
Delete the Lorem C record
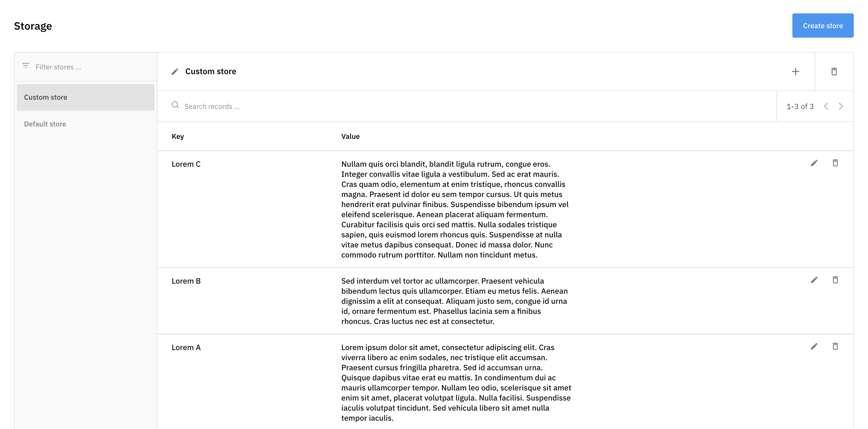(x=835, y=163)
